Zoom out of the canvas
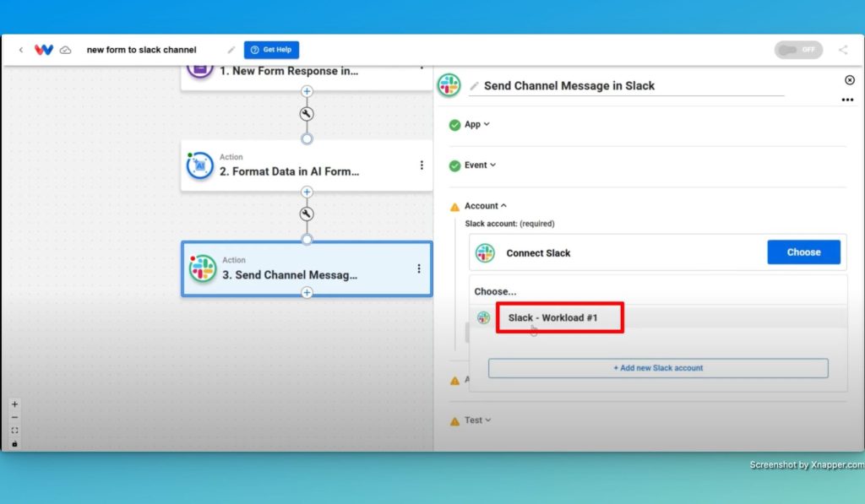 click(x=15, y=417)
